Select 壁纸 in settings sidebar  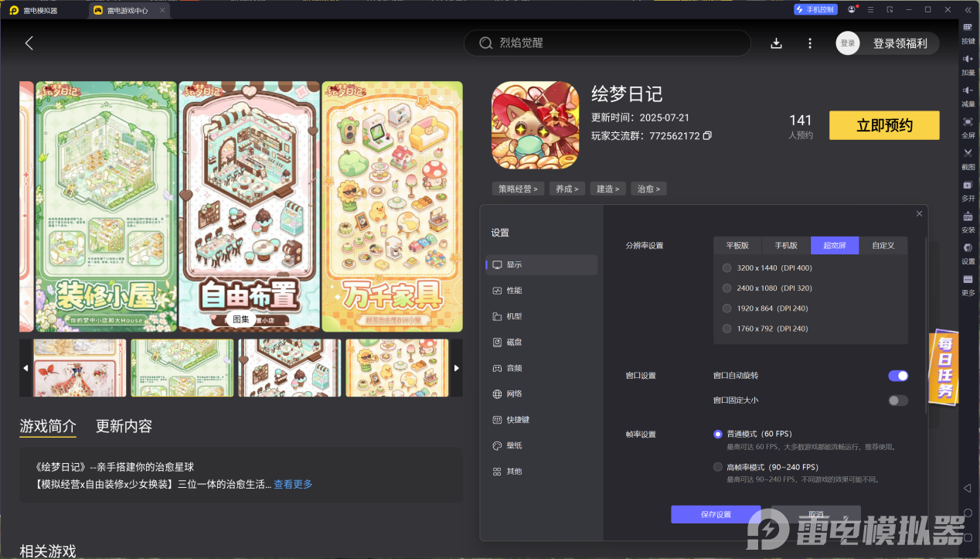click(541, 446)
